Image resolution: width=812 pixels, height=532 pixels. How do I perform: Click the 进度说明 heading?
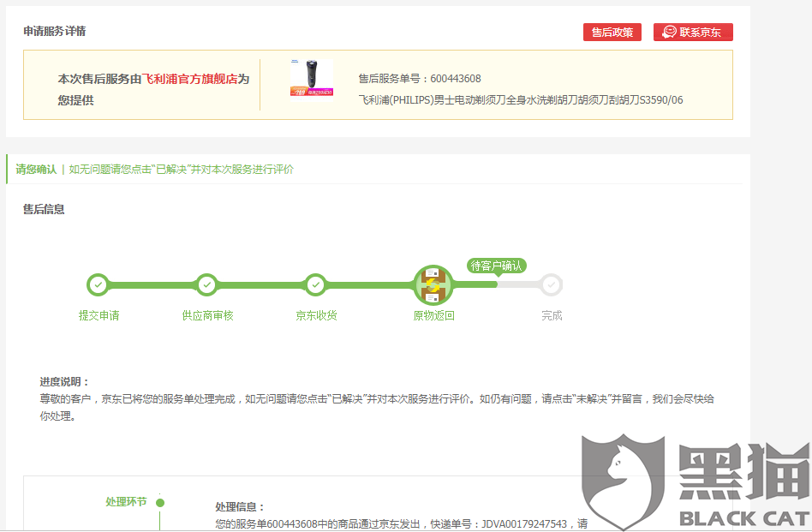[x=65, y=382]
